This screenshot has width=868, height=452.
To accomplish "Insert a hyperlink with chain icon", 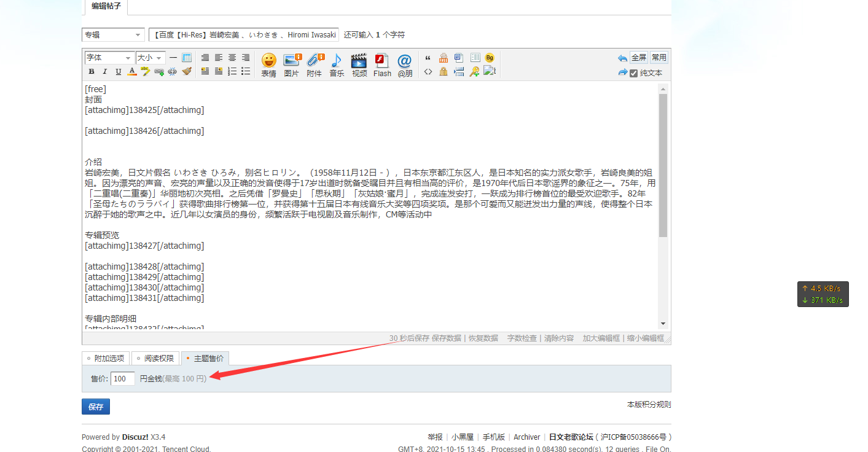I will [x=159, y=71].
